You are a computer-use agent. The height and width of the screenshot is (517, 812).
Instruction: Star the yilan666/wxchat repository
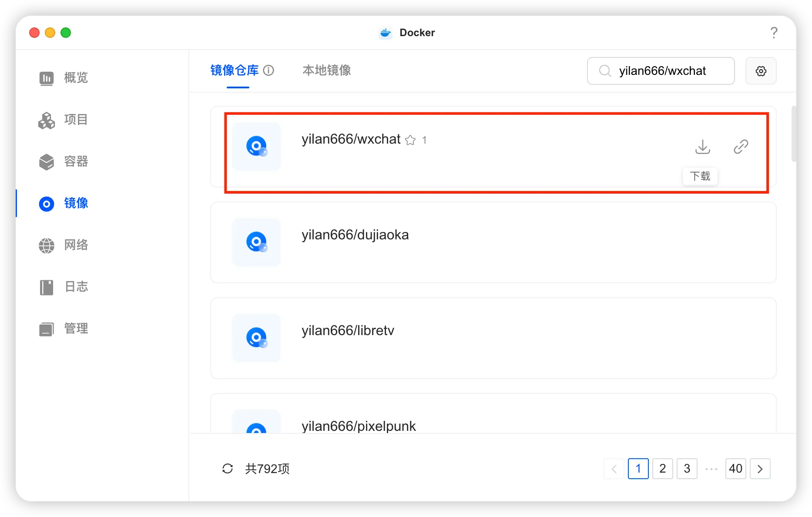point(410,140)
